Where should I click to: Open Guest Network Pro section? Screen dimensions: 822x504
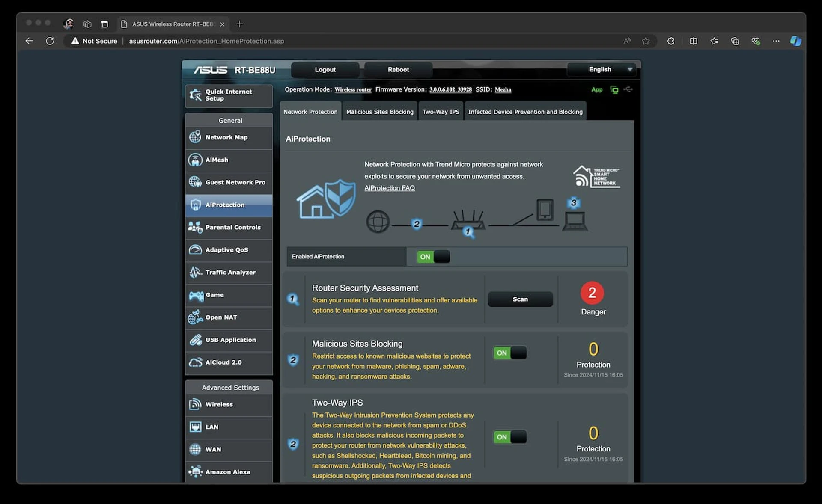[x=229, y=182]
